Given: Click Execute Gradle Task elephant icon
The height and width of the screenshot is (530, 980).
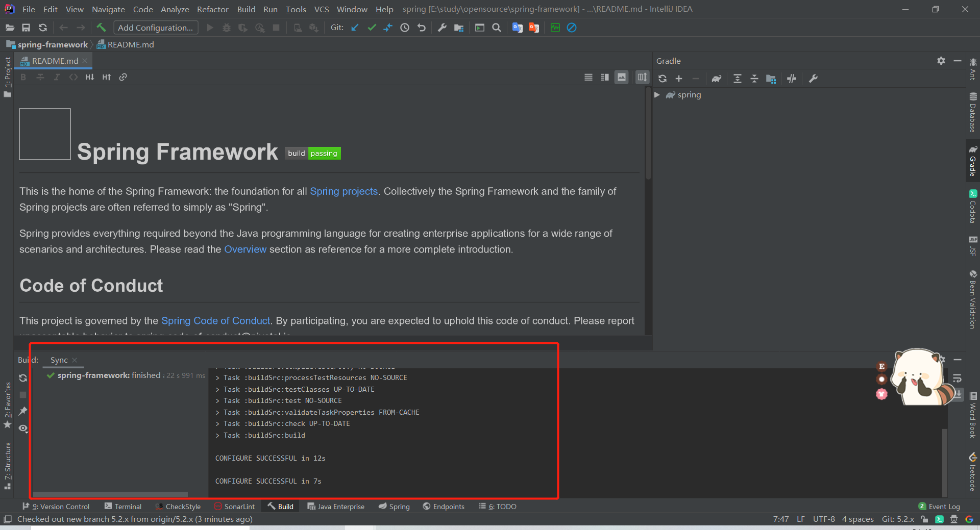Looking at the screenshot, I should (717, 79).
